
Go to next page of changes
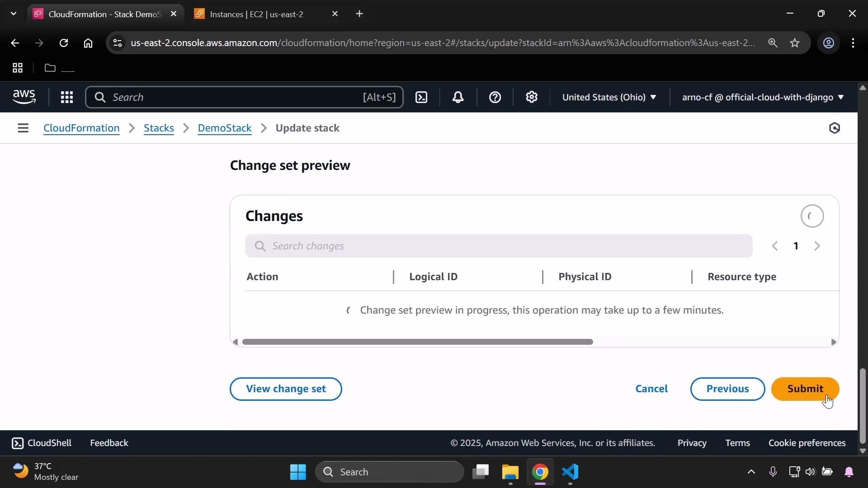coord(817,246)
